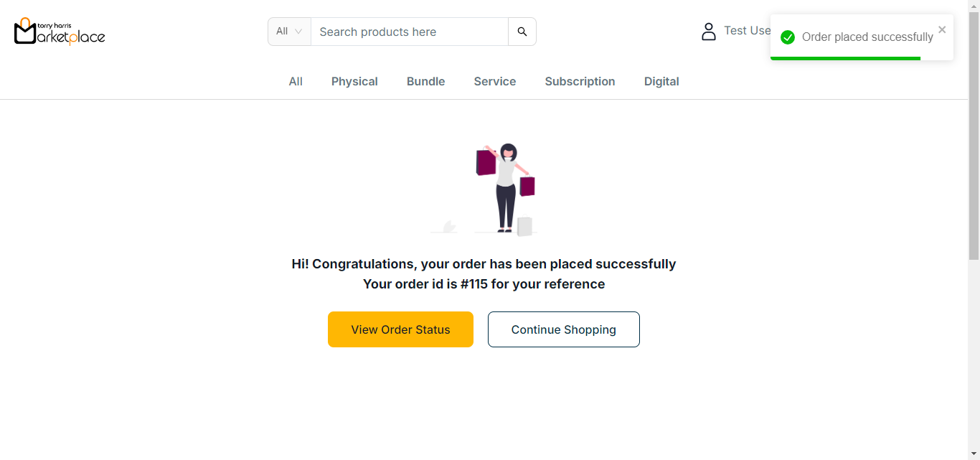Open the user profile icon
Viewport: 980px width, 460px height.
pyautogui.click(x=709, y=32)
